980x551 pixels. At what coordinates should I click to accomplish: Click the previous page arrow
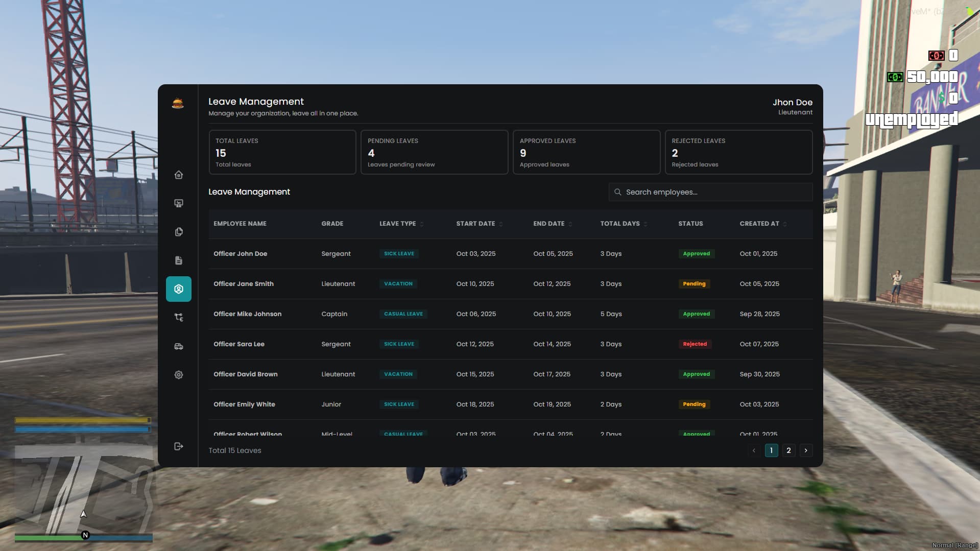(754, 450)
